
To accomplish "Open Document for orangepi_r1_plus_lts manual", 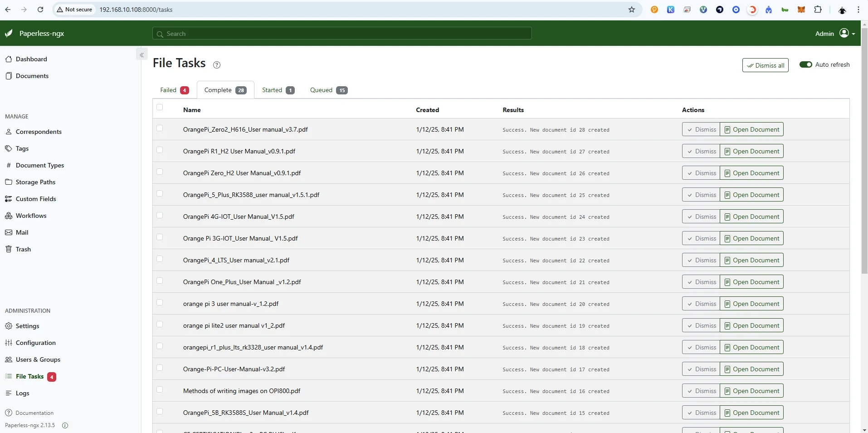I will tap(752, 347).
